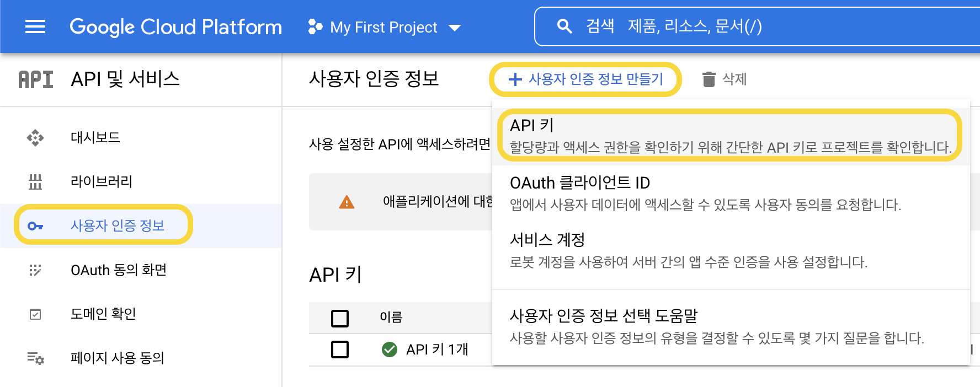Choose OAuth 클라이언트 ID option
This screenshot has width=980, height=387.
coord(731,193)
